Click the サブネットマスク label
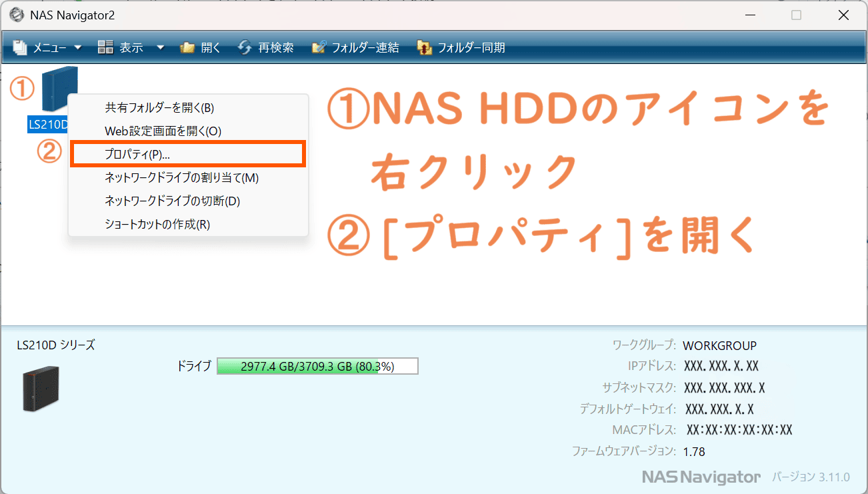The image size is (868, 494). tap(639, 387)
